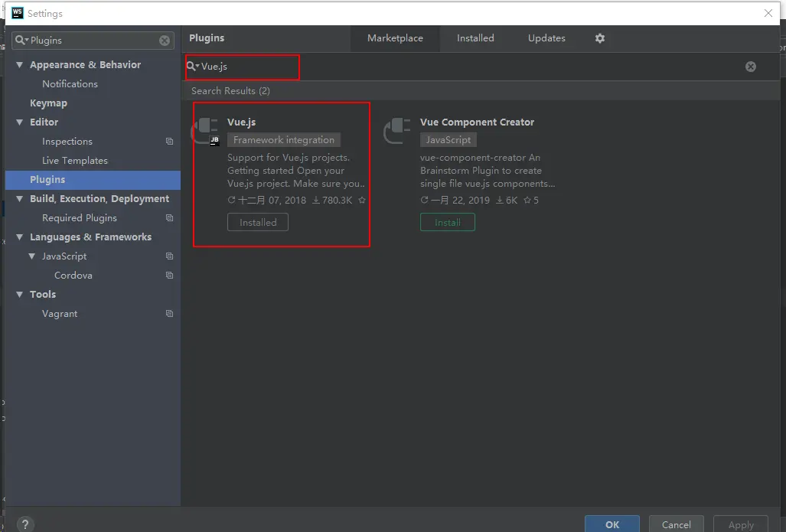The width and height of the screenshot is (786, 532).
Task: Clear the Plugins settings search field
Action: [165, 41]
